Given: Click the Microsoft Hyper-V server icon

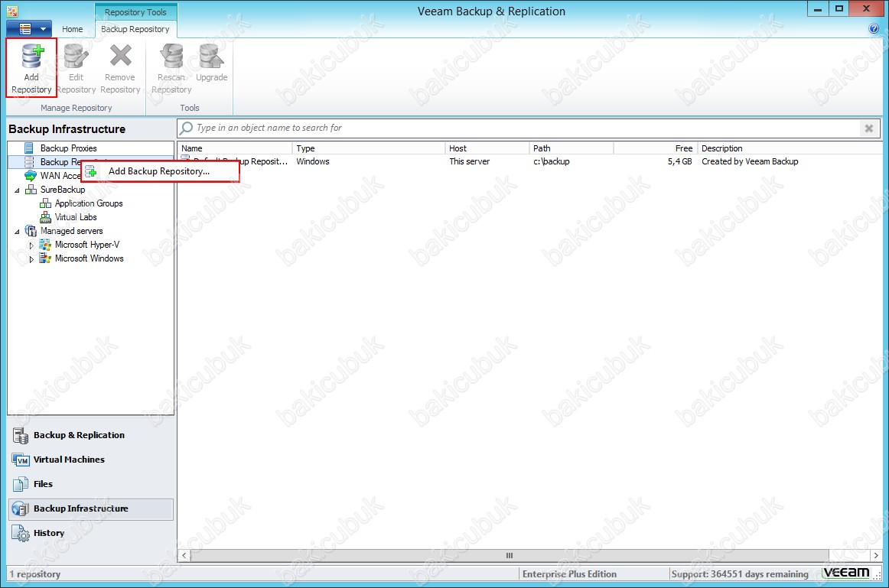Looking at the screenshot, I should click(x=45, y=245).
